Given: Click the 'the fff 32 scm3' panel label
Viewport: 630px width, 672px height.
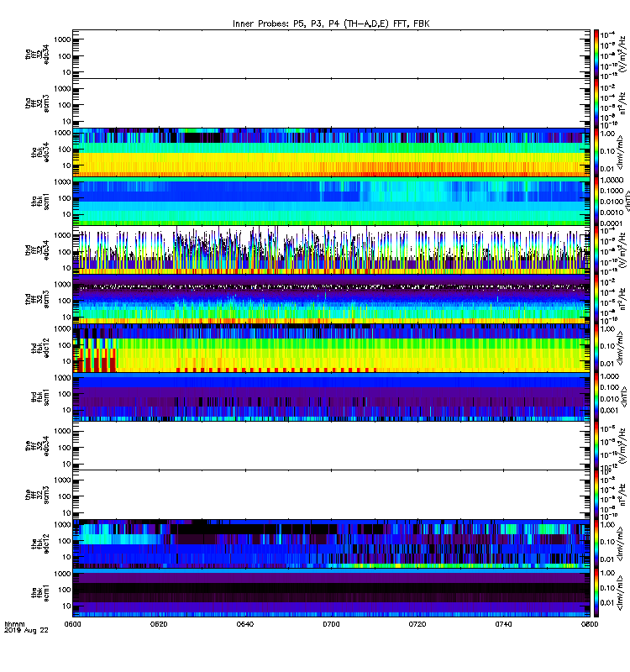Looking at the screenshot, I should [37, 495].
